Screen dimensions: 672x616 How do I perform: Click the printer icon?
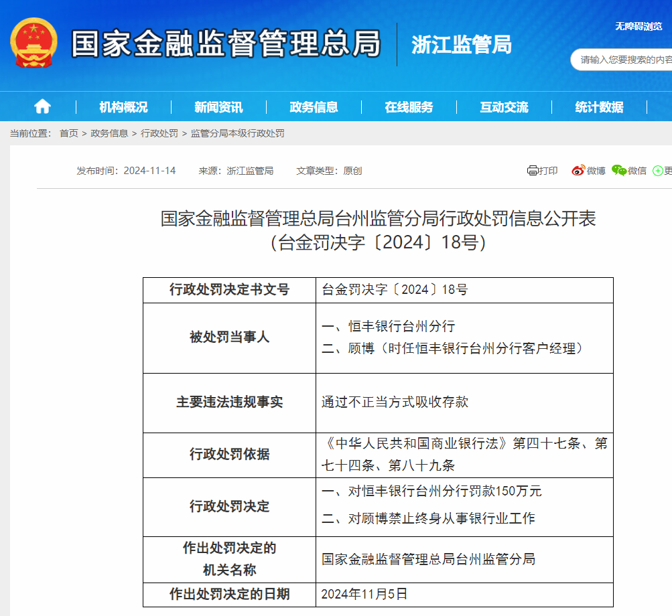pyautogui.click(x=532, y=171)
